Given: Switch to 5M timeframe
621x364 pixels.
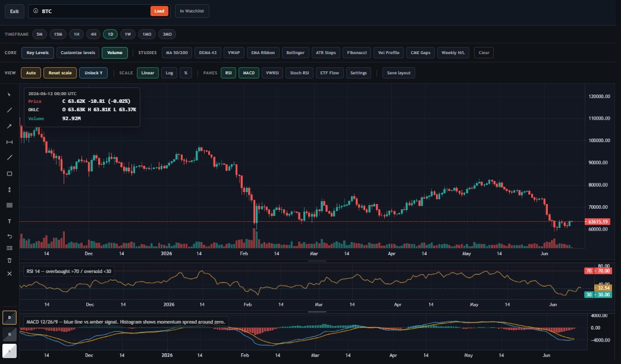Looking at the screenshot, I should pyautogui.click(x=40, y=34).
